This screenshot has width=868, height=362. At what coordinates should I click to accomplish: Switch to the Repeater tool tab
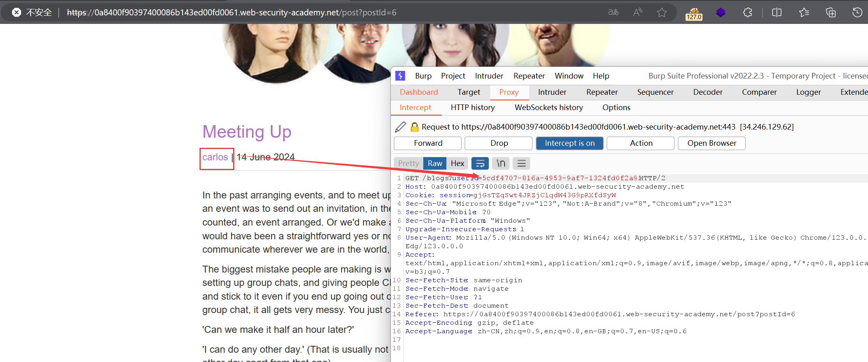[602, 92]
